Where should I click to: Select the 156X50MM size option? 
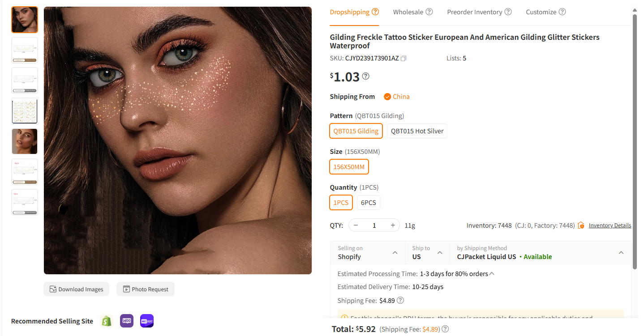(x=349, y=167)
